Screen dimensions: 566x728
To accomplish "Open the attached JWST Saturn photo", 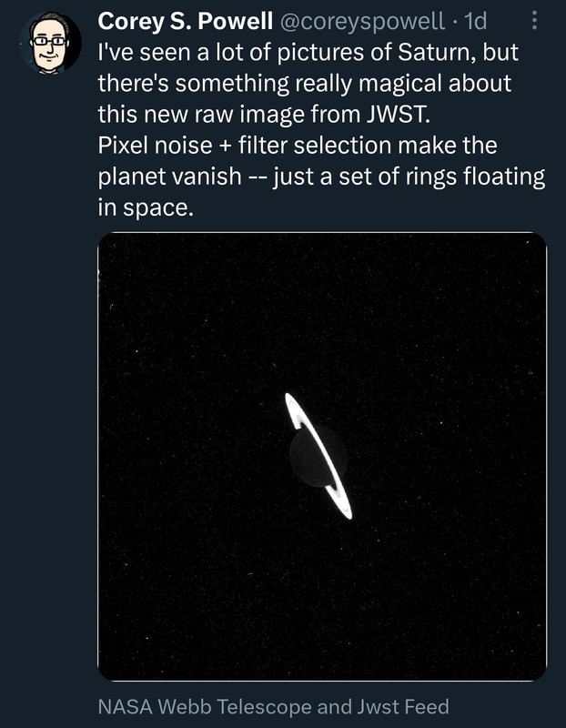I will tap(322, 457).
